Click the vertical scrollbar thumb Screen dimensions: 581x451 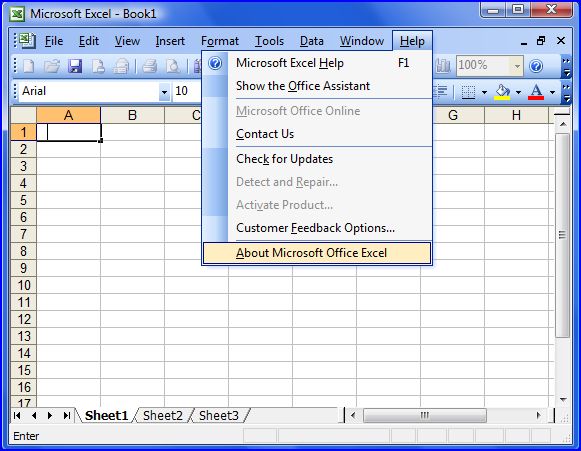(x=562, y=235)
